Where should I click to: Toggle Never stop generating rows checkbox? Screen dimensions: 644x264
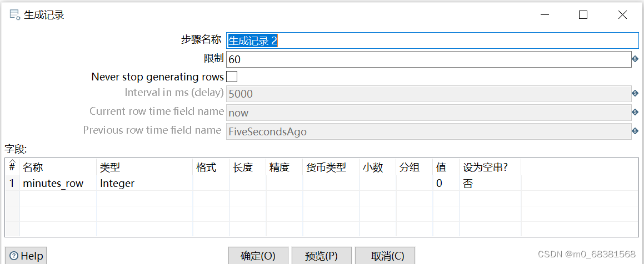pyautogui.click(x=232, y=77)
